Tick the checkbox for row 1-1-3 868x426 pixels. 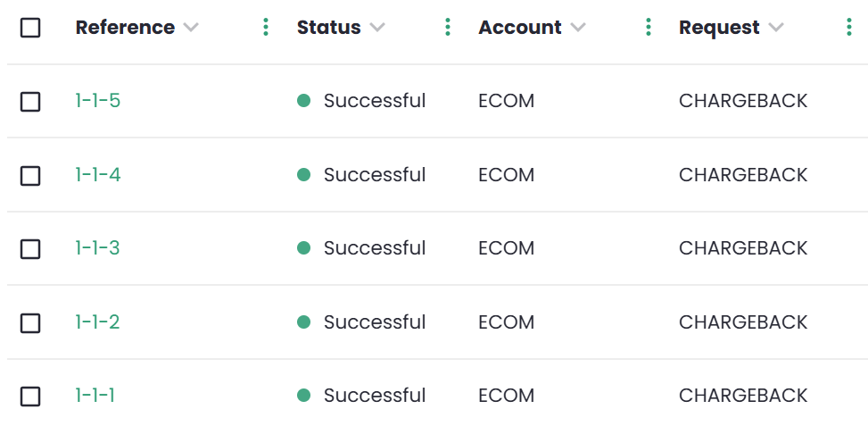[x=30, y=249]
